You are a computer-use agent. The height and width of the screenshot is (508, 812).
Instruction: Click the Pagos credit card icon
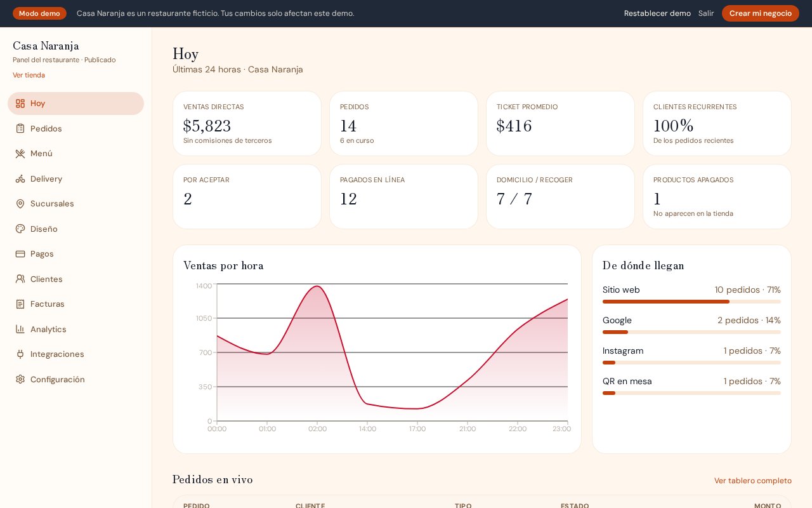click(20, 254)
